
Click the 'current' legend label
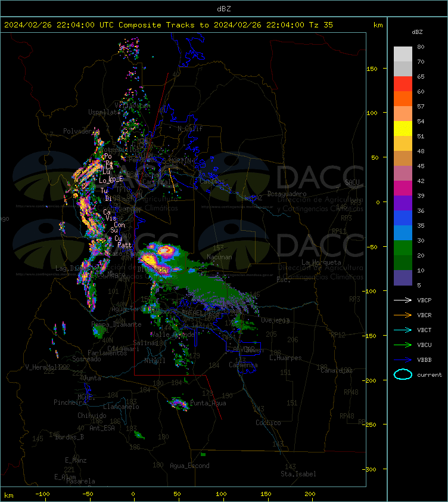(430, 374)
